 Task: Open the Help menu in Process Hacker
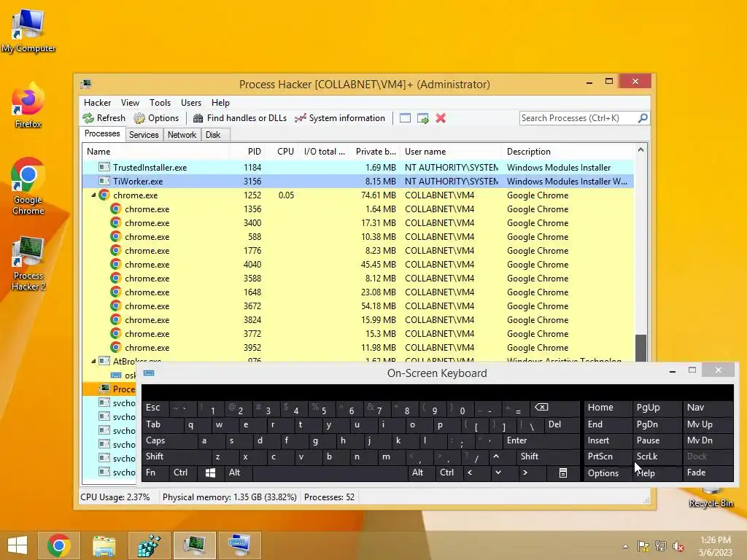pyautogui.click(x=220, y=103)
